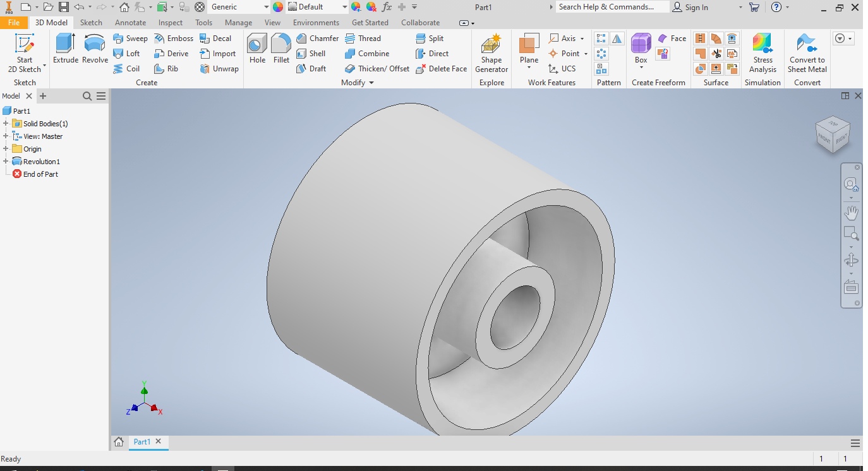Click the Search Help & Commands field
This screenshot has height=471, width=868.
coord(612,7)
